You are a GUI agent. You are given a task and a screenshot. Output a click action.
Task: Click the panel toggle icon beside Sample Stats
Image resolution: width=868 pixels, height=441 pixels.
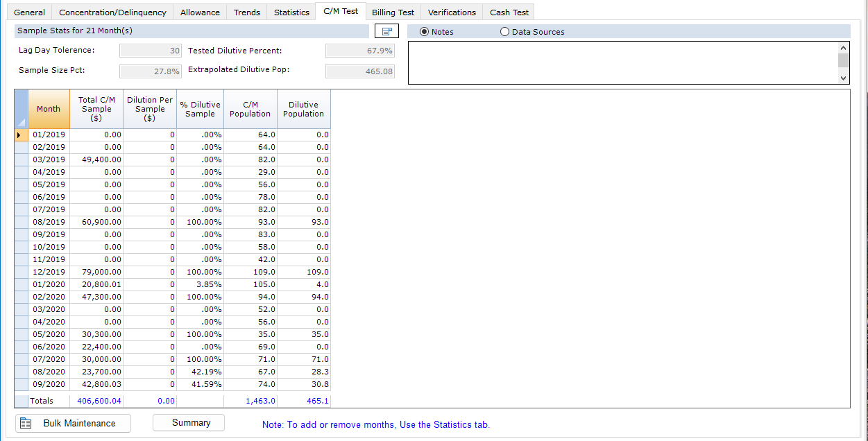click(x=386, y=31)
